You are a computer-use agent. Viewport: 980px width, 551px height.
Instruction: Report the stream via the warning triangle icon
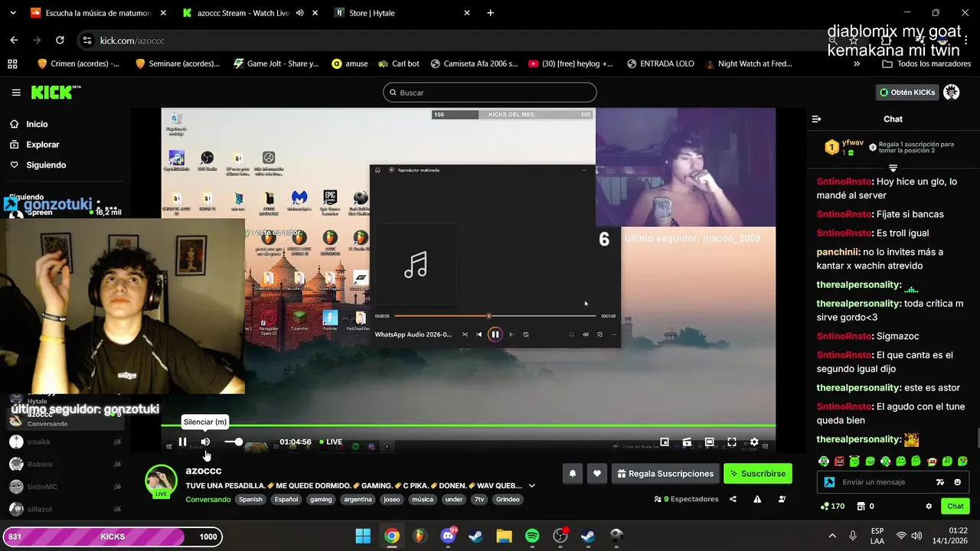757,499
